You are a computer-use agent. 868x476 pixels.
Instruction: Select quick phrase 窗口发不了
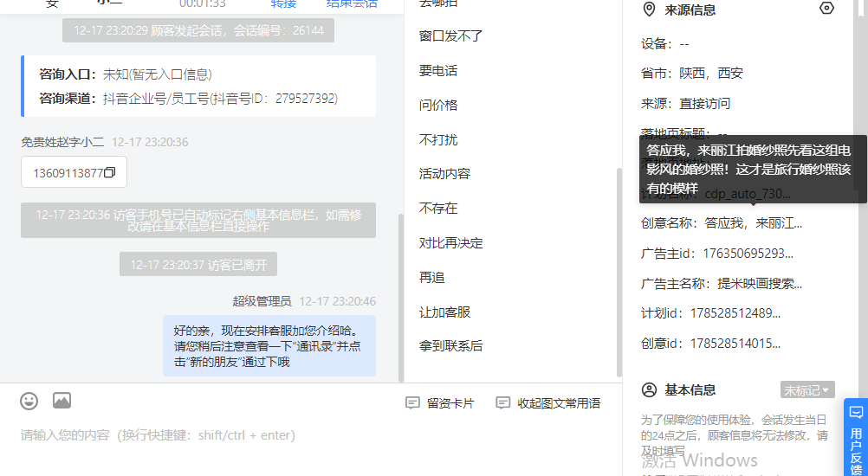click(451, 36)
